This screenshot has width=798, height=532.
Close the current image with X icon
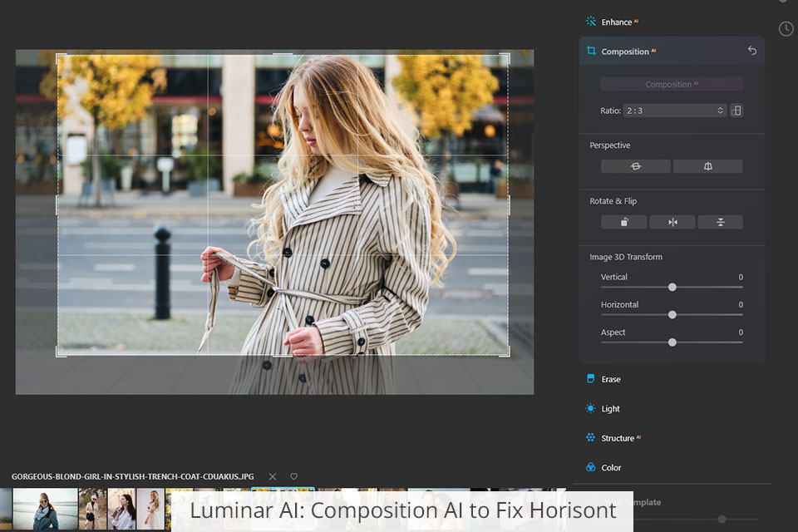[x=273, y=476]
